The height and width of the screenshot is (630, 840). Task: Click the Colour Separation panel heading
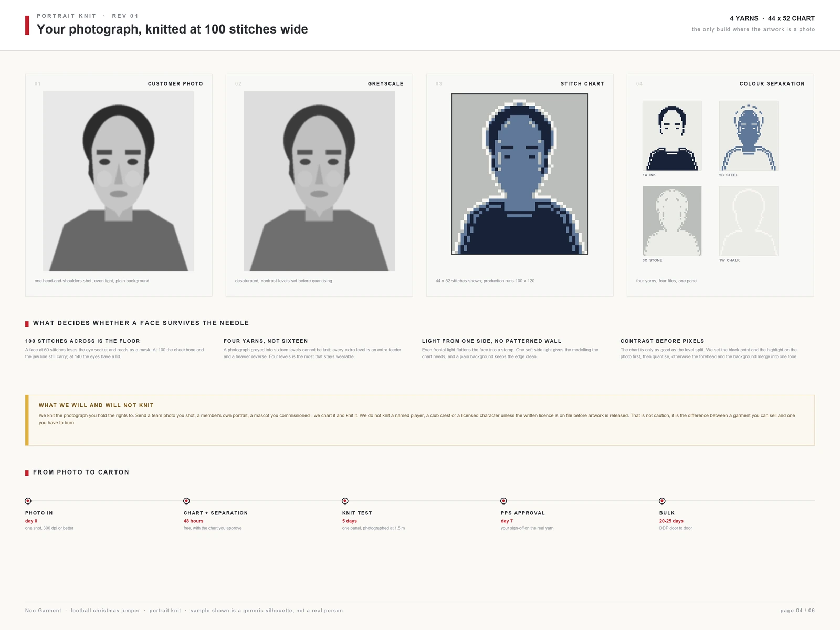click(x=772, y=83)
